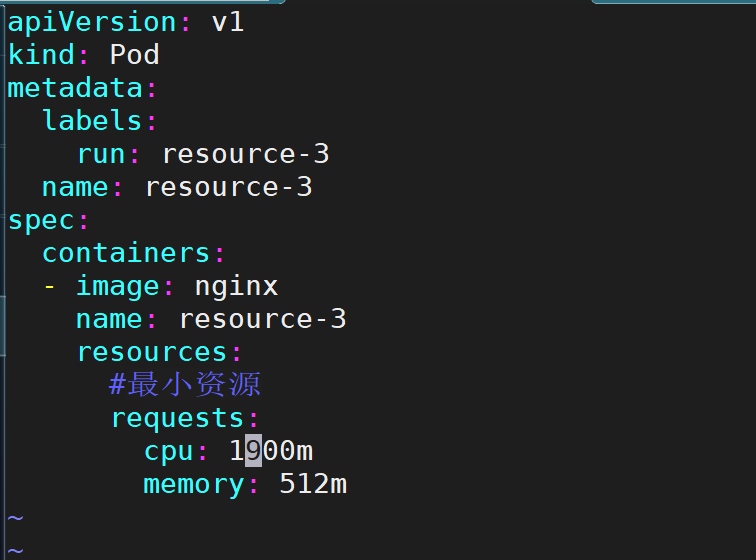
Task: Click the yellow list dash before image
Action: click(x=49, y=287)
